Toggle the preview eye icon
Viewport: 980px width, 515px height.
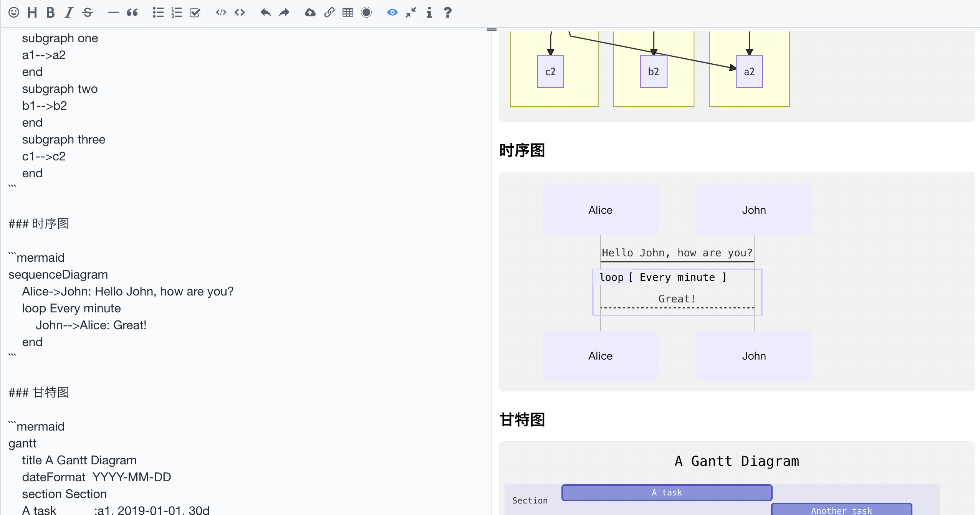click(392, 13)
